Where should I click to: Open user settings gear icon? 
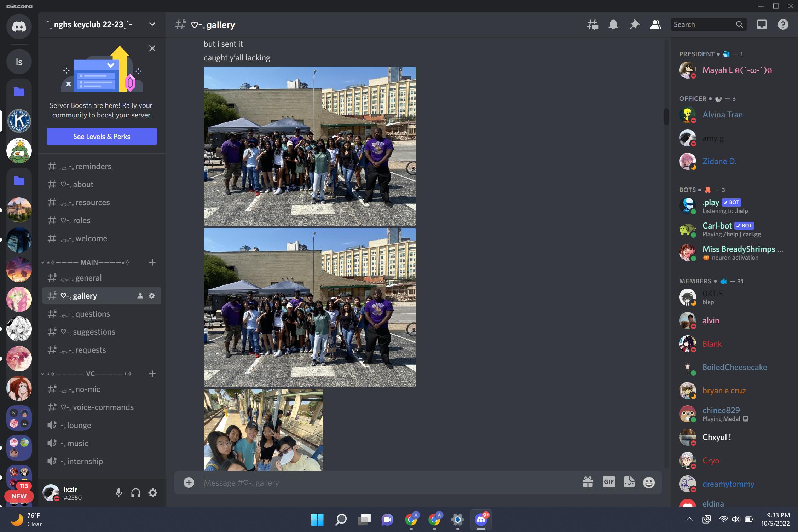pyautogui.click(x=153, y=493)
